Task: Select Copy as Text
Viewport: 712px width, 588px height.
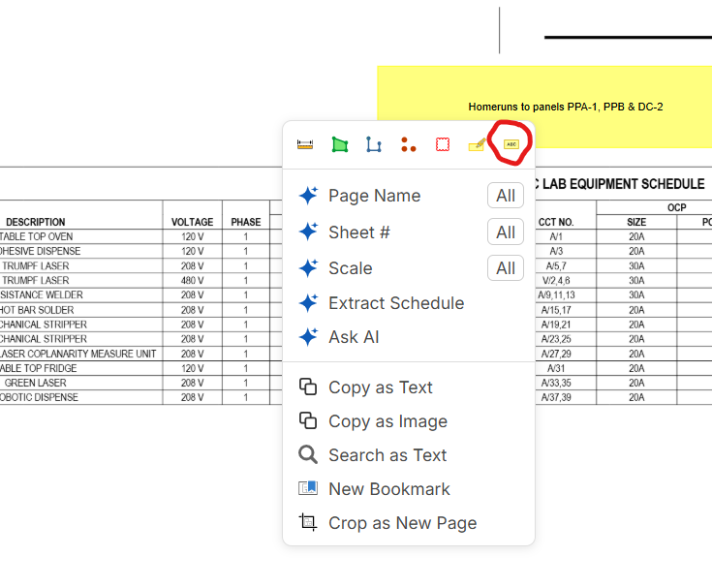Action: 380,387
